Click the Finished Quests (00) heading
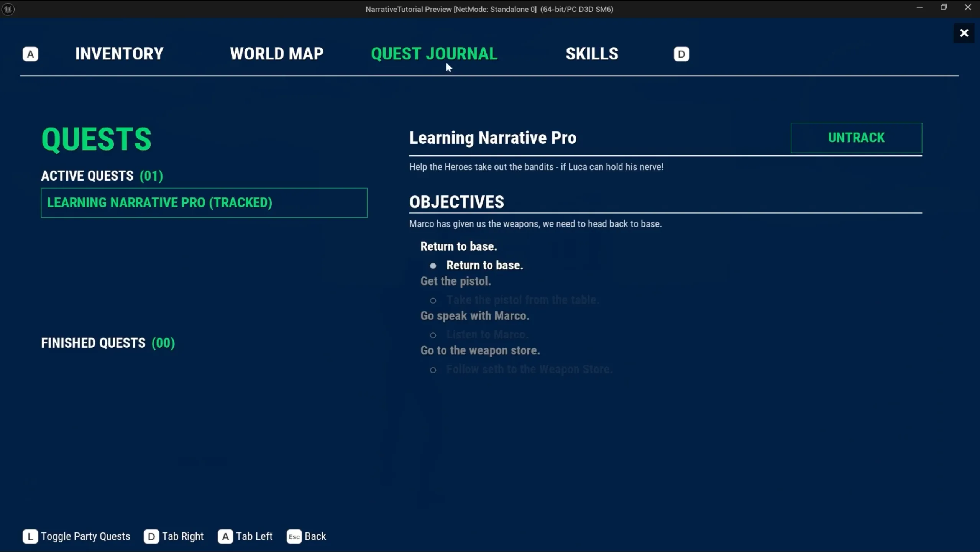Image resolution: width=980 pixels, height=552 pixels. (108, 343)
